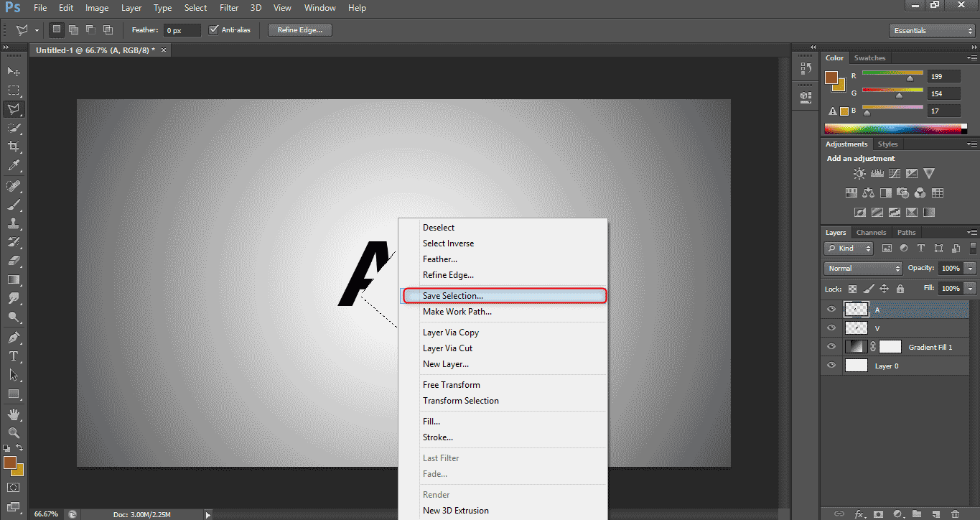
Task: Open the Essentials workspace dropdown
Action: click(932, 31)
